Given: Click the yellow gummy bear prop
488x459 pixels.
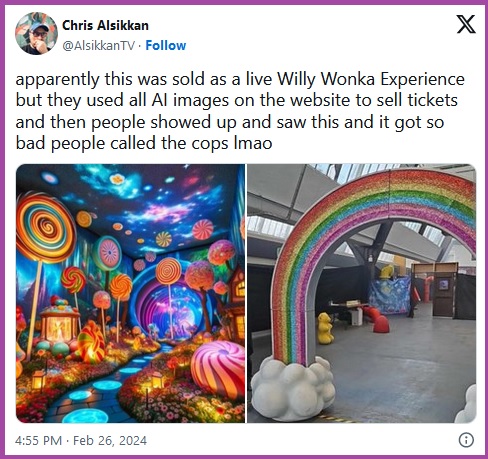Looking at the screenshot, I should pos(325,328).
